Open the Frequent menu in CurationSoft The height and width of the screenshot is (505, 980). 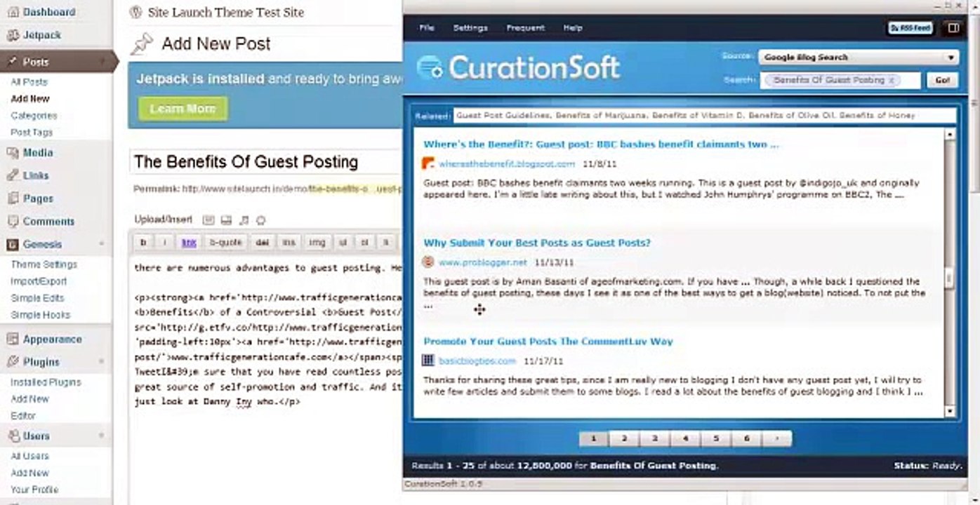tap(525, 28)
